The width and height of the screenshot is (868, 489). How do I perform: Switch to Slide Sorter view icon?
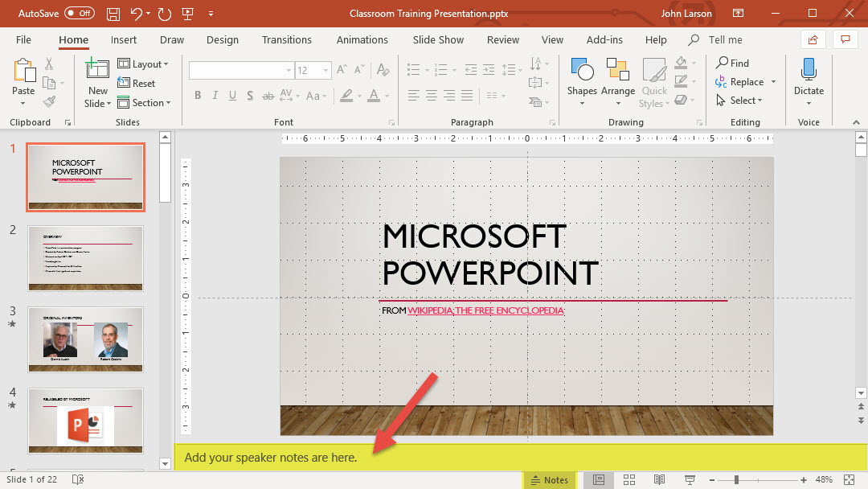click(x=628, y=480)
